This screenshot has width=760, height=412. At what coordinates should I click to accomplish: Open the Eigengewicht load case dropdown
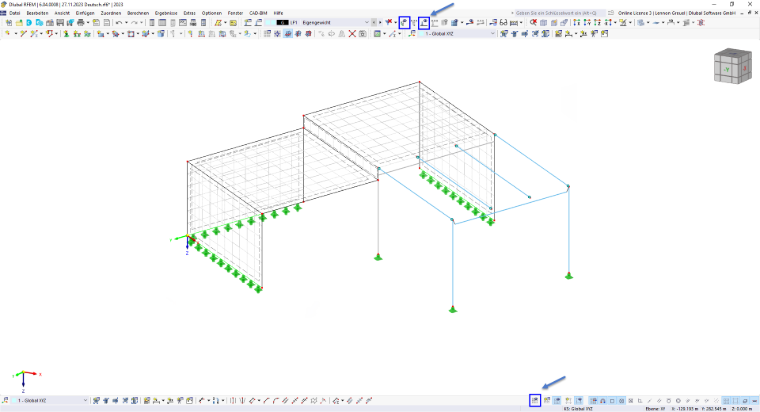tap(366, 22)
